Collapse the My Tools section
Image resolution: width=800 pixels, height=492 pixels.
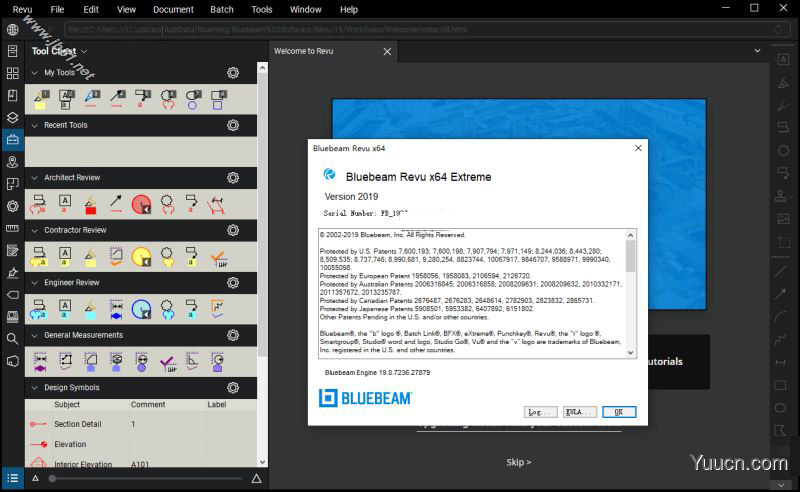35,73
